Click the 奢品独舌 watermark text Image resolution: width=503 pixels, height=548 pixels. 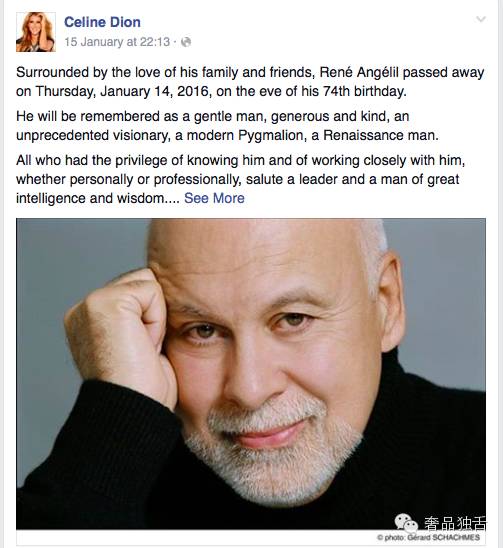(455, 524)
